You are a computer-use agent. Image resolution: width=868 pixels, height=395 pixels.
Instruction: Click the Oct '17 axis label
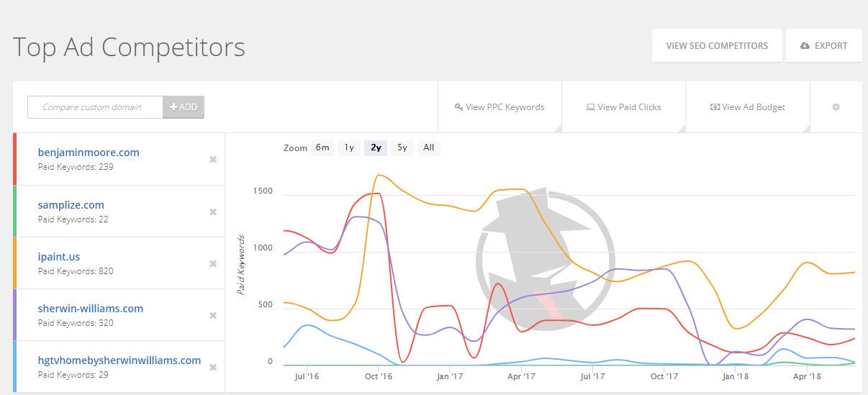coord(664,376)
